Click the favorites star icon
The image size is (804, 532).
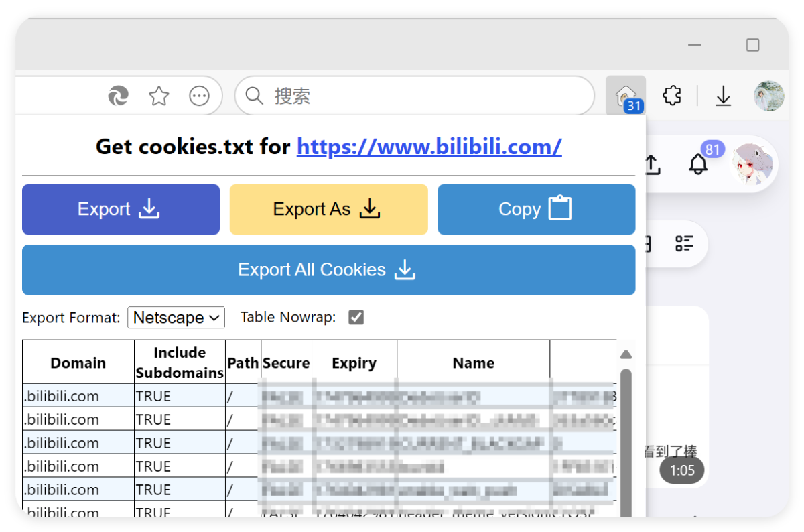(x=159, y=96)
